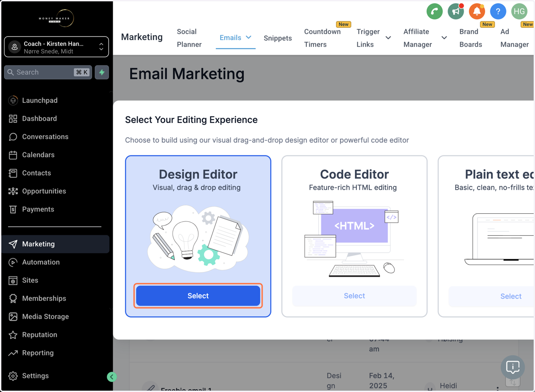This screenshot has height=392, width=535.
Task: Click the green phone dialer icon
Action: (435, 12)
